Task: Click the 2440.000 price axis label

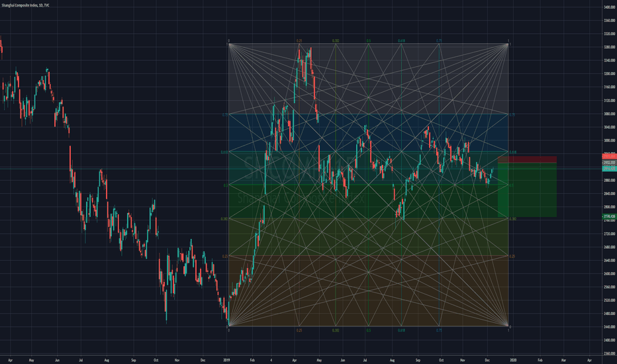Action: click(610, 327)
